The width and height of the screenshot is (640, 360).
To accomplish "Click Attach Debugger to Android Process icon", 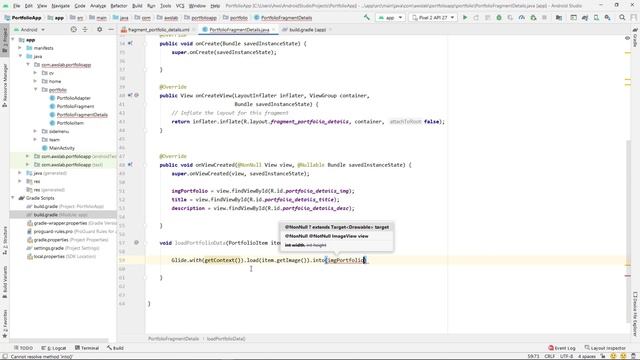I will (533, 18).
